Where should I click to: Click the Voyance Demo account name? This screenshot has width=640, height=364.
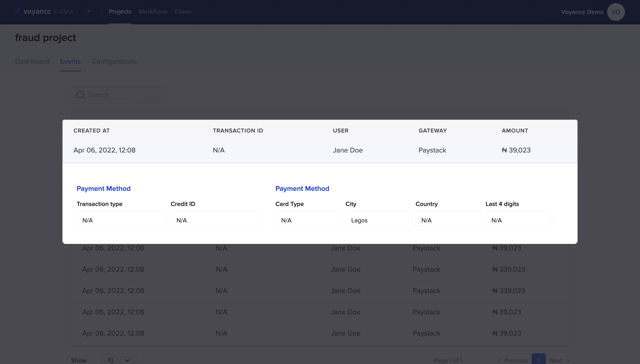[x=582, y=12]
